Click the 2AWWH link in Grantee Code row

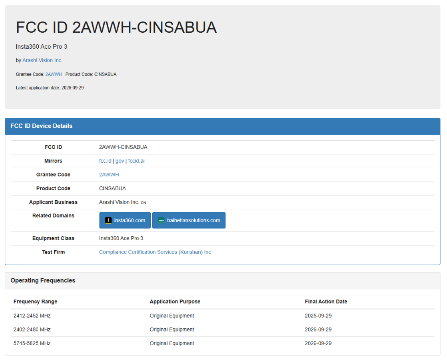(109, 175)
